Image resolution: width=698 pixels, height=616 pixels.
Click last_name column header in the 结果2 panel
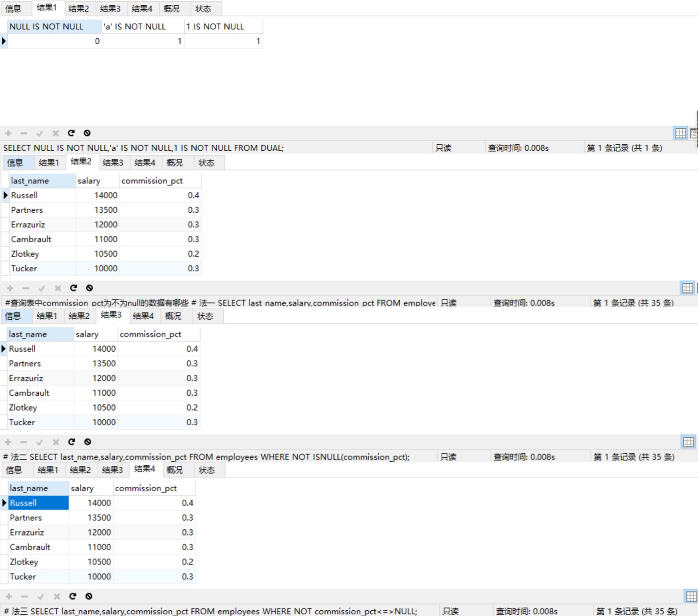click(x=42, y=181)
